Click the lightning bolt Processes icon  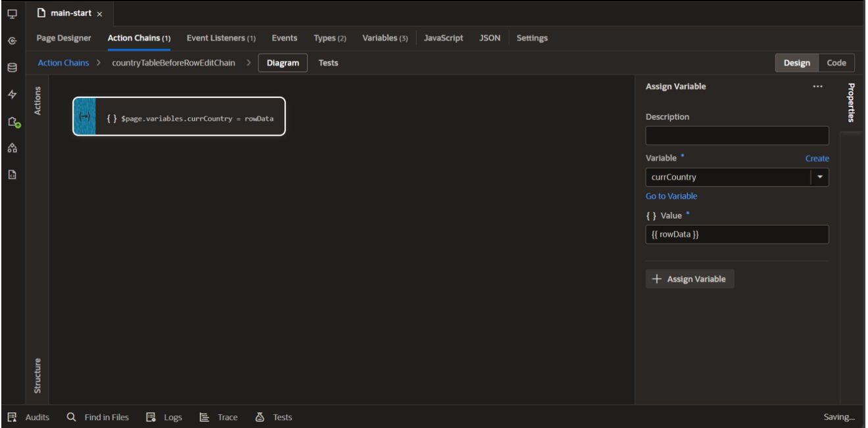(12, 95)
